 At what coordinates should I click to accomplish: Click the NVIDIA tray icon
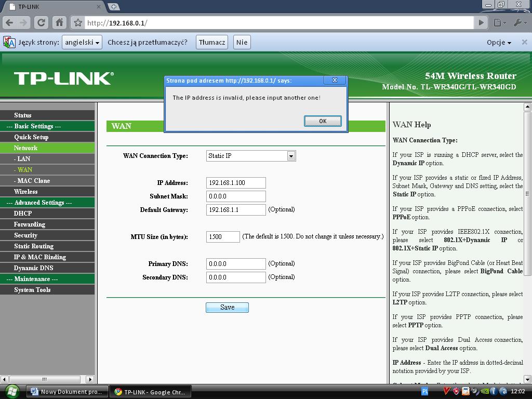point(485,392)
